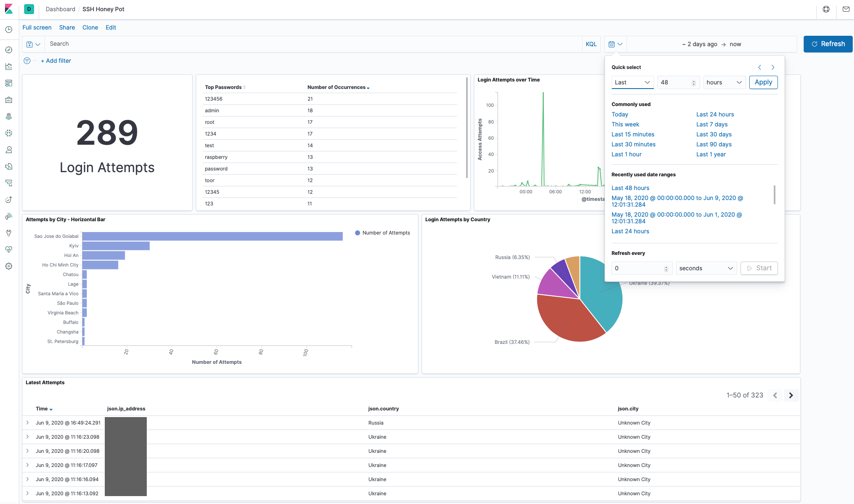The width and height of the screenshot is (854, 504).
Task: Open Stack Monitoring heartbeat icon
Action: (9, 250)
